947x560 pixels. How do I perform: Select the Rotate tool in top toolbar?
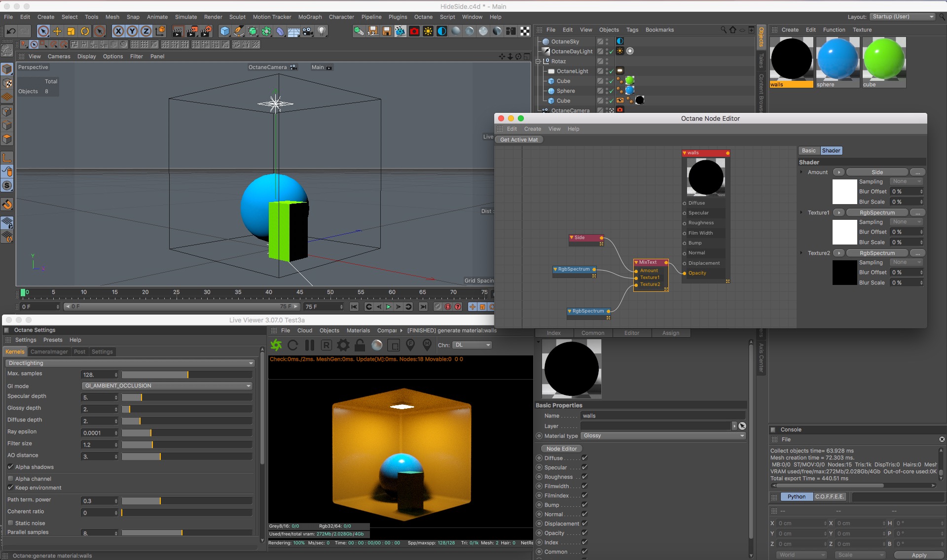coord(85,32)
